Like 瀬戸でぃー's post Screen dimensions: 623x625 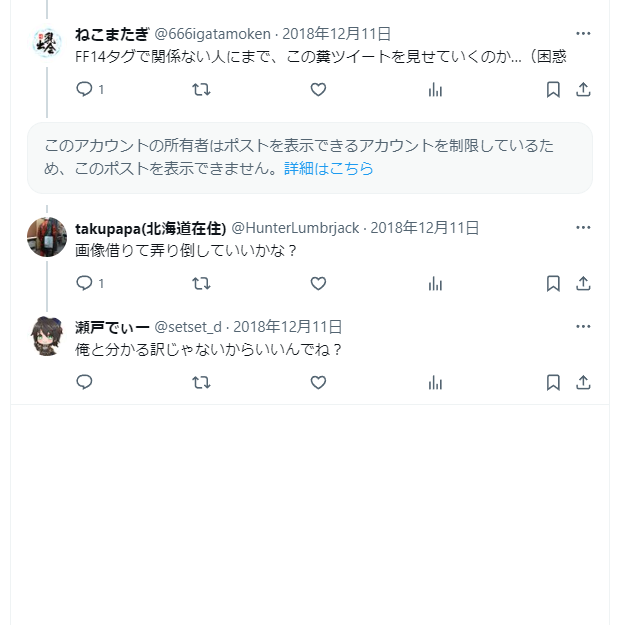click(x=318, y=381)
